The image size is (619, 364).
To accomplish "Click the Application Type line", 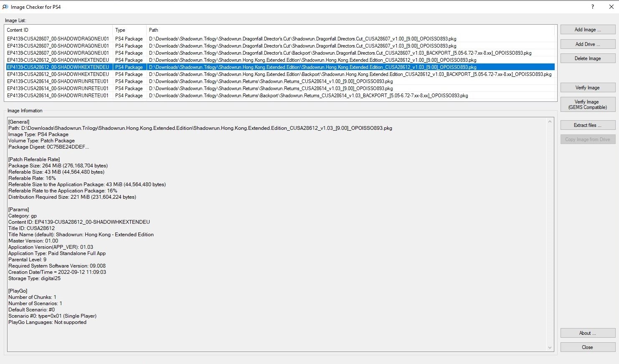I will tap(57, 253).
